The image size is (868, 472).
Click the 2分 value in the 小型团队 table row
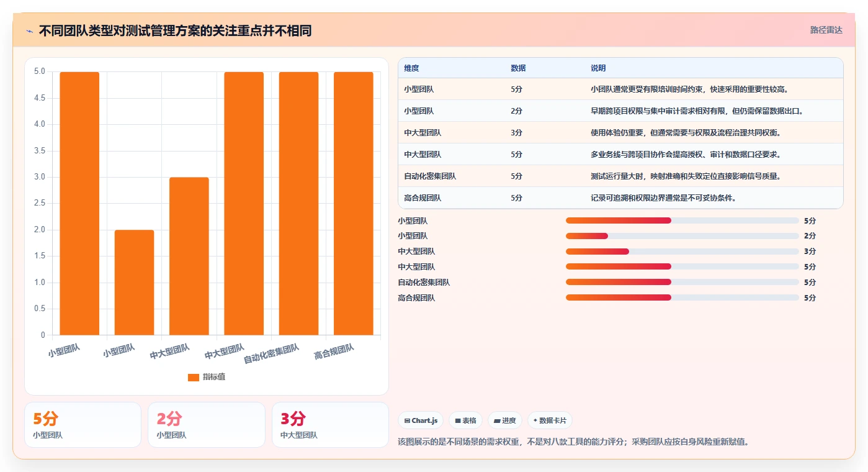pyautogui.click(x=516, y=111)
